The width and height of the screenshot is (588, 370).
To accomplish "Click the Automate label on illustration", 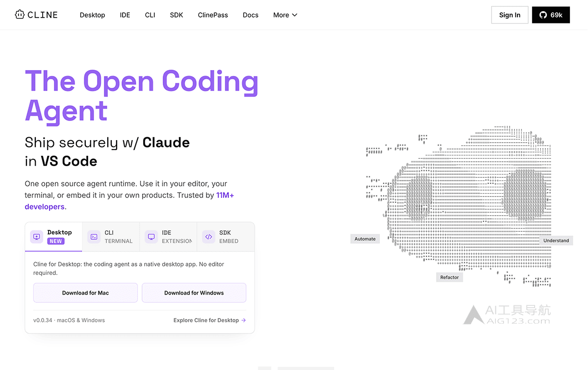I will [x=365, y=239].
